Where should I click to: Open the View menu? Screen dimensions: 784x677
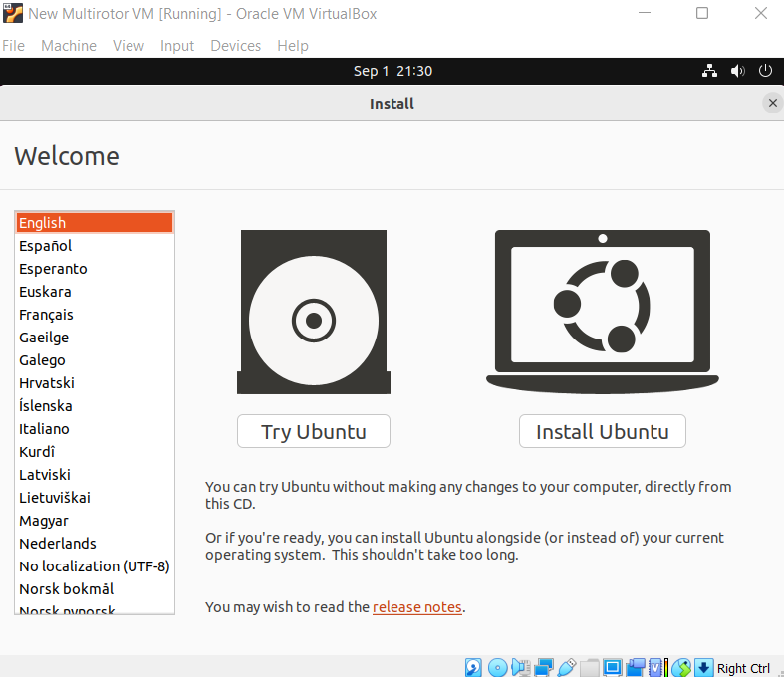128,46
